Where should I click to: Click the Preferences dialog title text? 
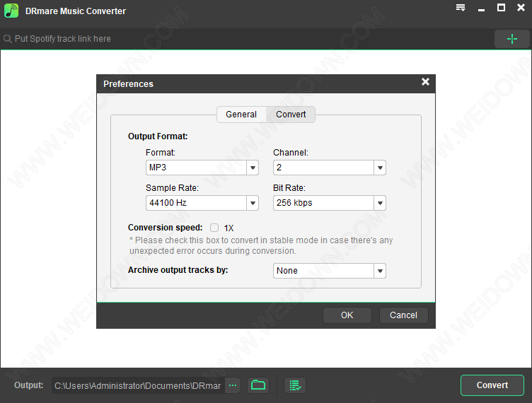point(128,84)
